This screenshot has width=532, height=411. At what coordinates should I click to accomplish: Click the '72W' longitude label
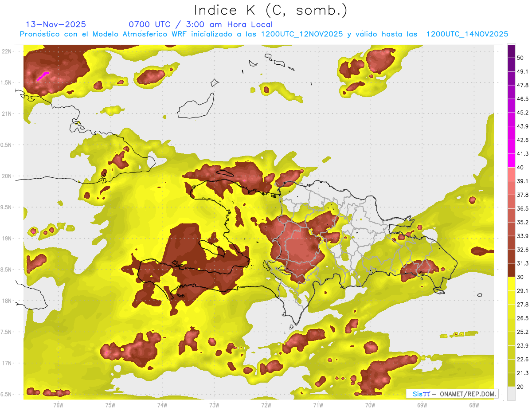(x=266, y=405)
